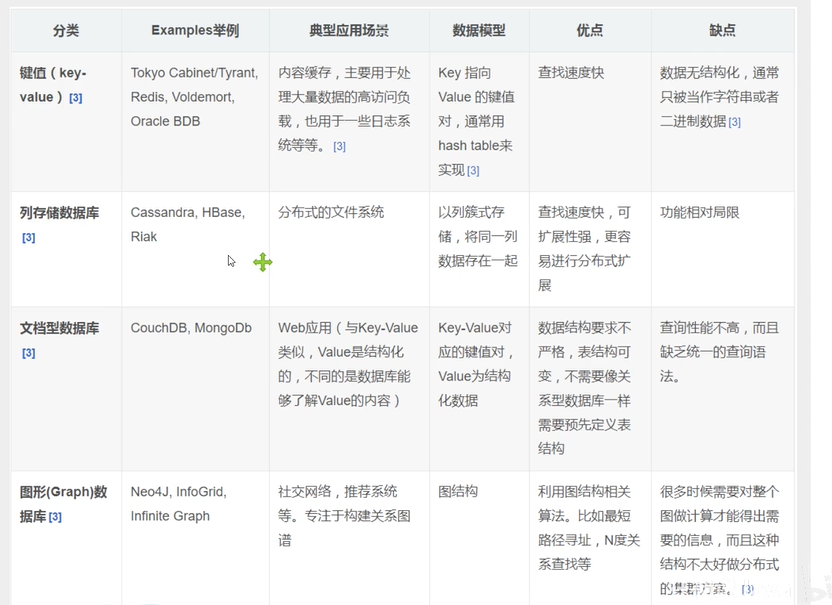This screenshot has height=605, width=832.
Task: Click the text Redis, Voldemort,
Action: [183, 97]
